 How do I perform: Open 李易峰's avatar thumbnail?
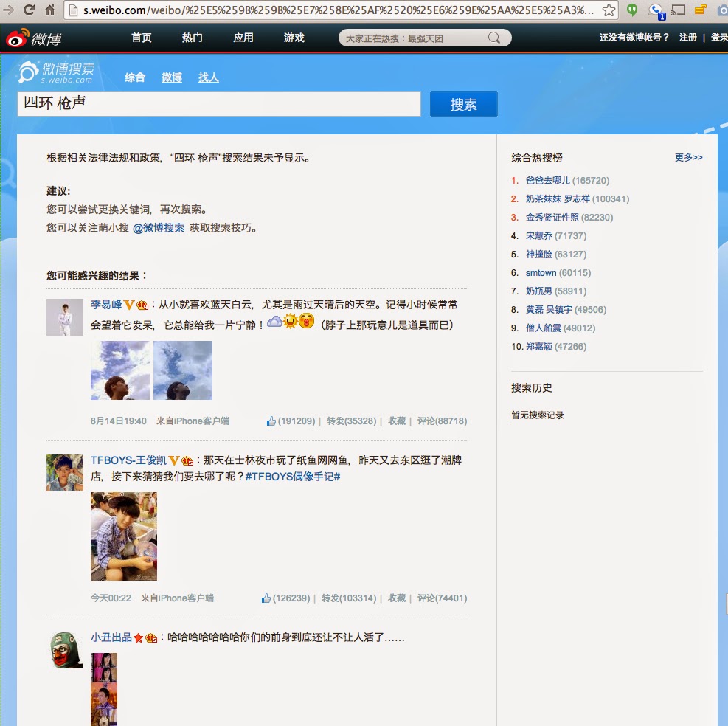[65, 317]
